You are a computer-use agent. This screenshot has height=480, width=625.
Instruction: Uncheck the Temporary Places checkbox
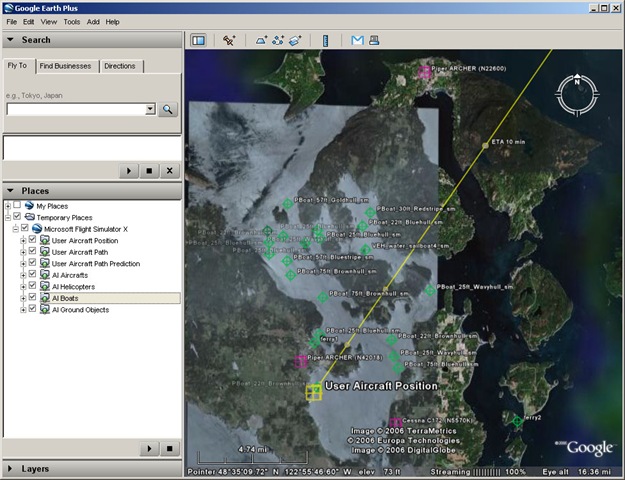(x=17, y=216)
